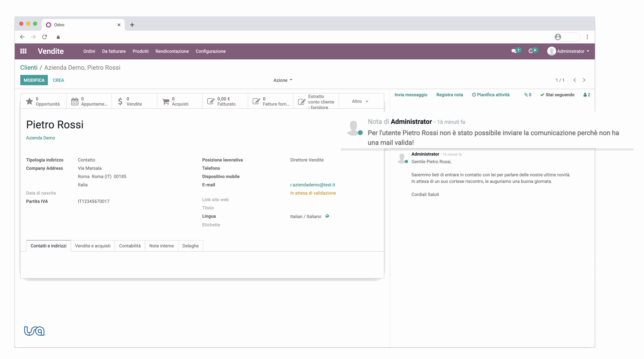Screen dimensions: 644x359
Task: Expand the Altro dropdown
Action: tap(359, 101)
